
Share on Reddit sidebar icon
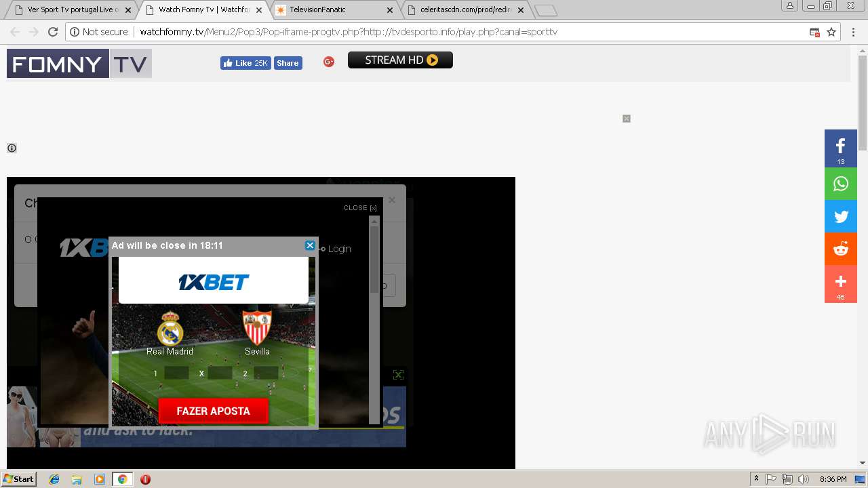point(841,249)
